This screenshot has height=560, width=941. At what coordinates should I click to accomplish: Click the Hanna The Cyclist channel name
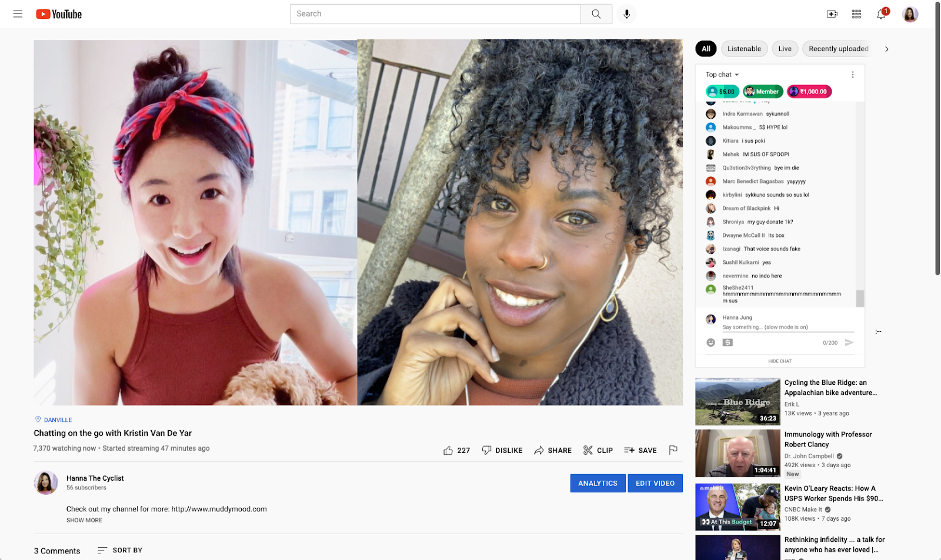point(95,478)
